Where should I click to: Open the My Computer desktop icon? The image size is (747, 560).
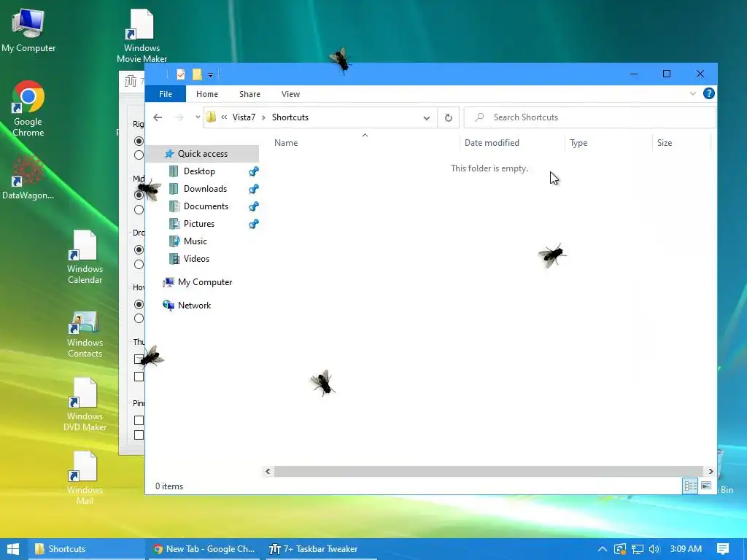coord(28,29)
